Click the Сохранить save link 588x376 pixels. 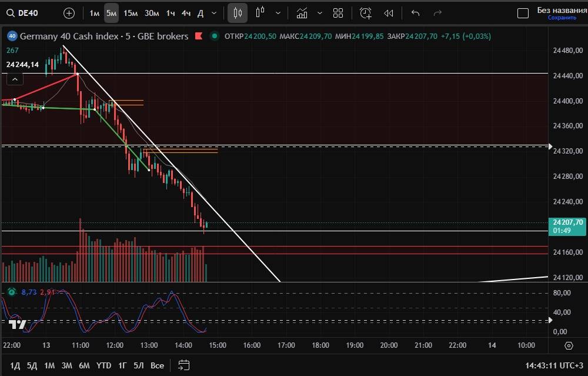(x=562, y=18)
